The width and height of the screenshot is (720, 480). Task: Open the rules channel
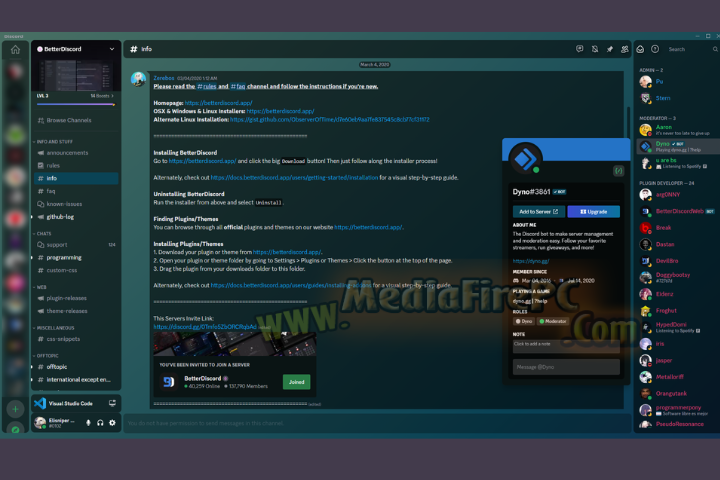[76, 165]
